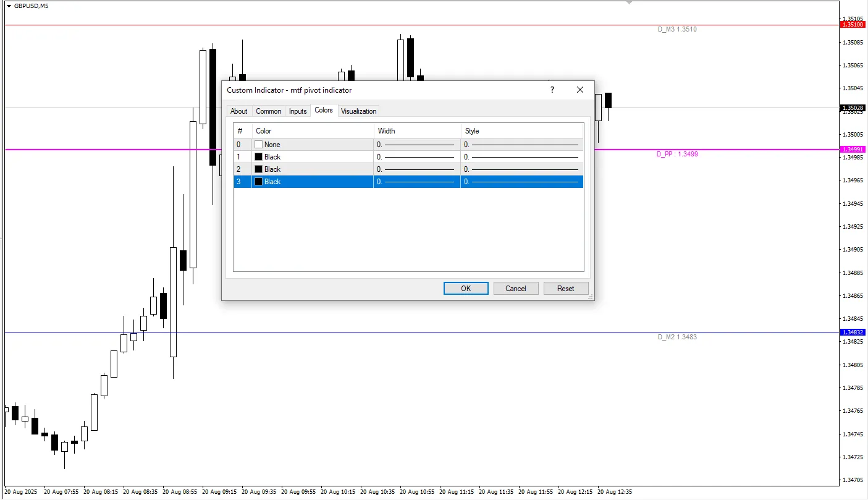This screenshot has width=868, height=500.
Task: Click the Black color swatch in row 1
Action: tap(259, 157)
